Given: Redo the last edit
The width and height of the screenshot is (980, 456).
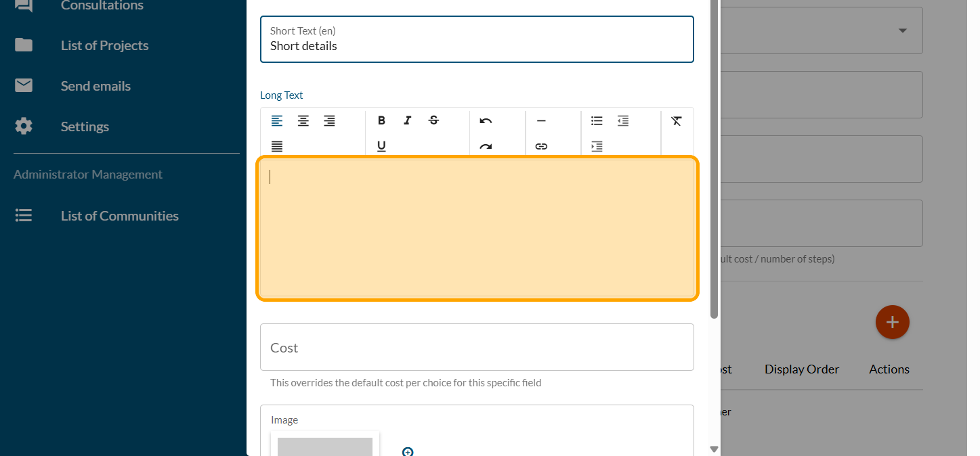Looking at the screenshot, I should tap(486, 146).
